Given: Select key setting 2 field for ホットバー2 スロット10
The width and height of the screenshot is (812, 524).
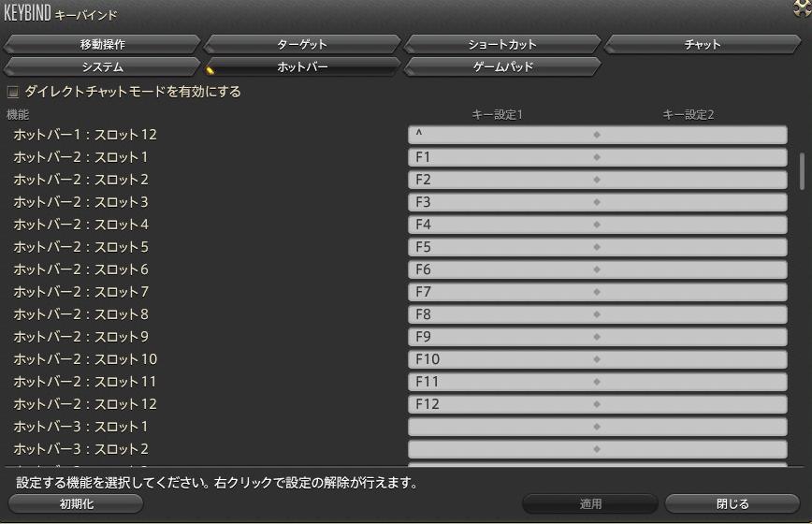Looking at the screenshot, I should [x=692, y=359].
